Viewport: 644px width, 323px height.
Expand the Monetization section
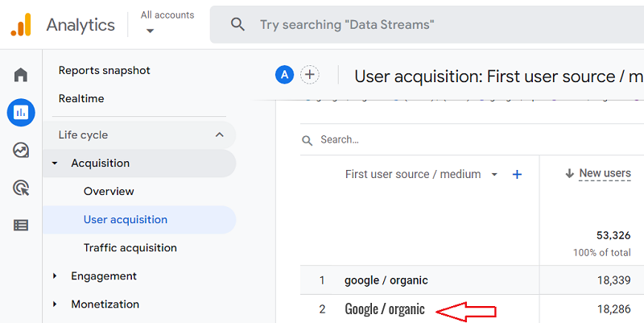tap(55, 304)
